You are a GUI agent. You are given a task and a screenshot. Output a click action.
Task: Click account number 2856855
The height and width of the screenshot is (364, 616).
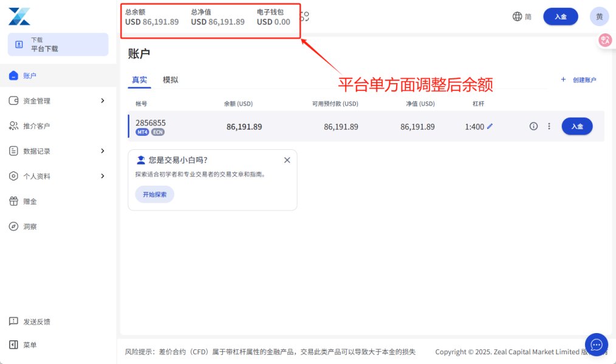(x=151, y=123)
